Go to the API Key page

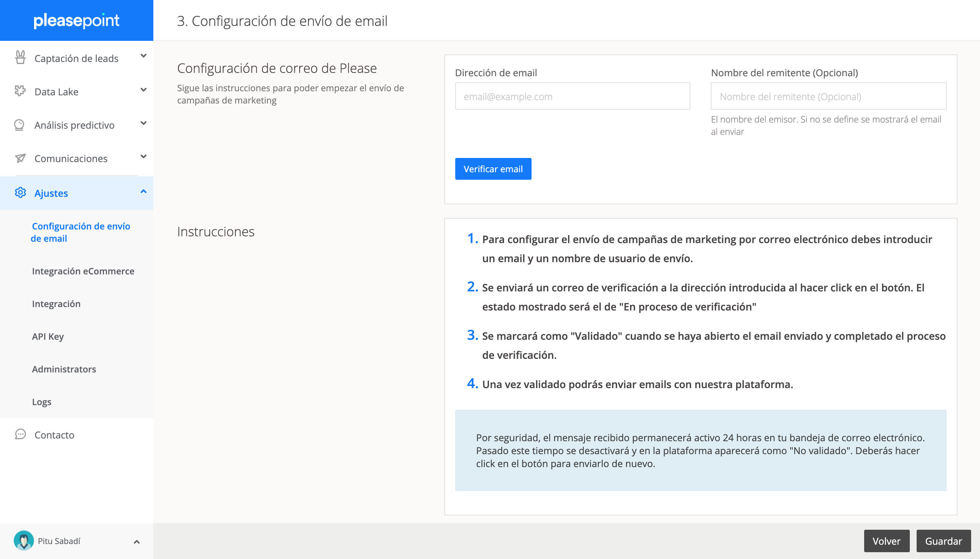click(48, 336)
